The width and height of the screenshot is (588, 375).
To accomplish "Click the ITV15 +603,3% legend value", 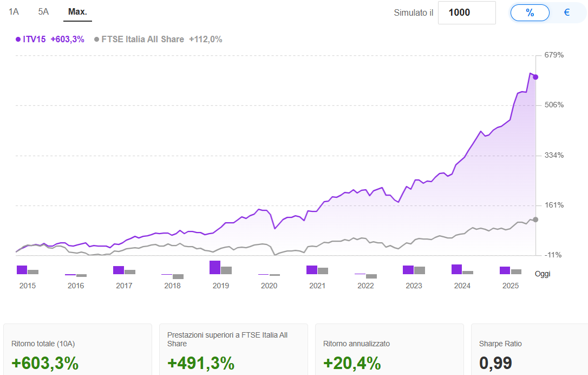I will click(68, 40).
